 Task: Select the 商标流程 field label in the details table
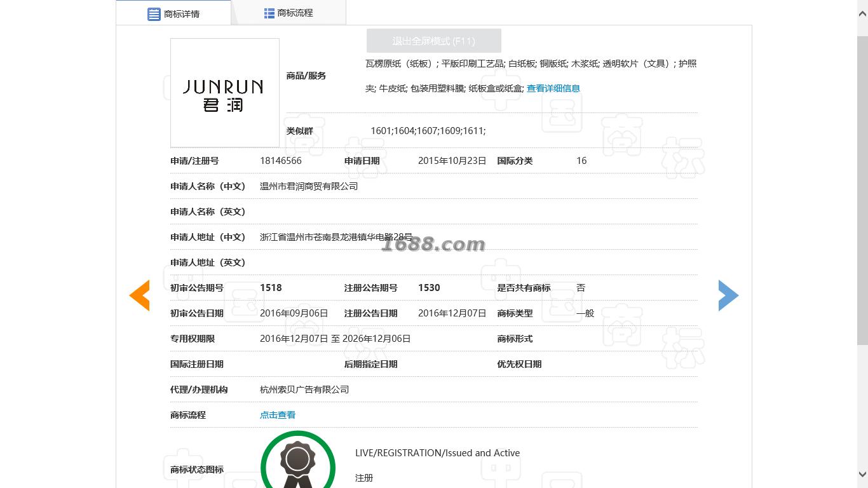pyautogui.click(x=188, y=415)
